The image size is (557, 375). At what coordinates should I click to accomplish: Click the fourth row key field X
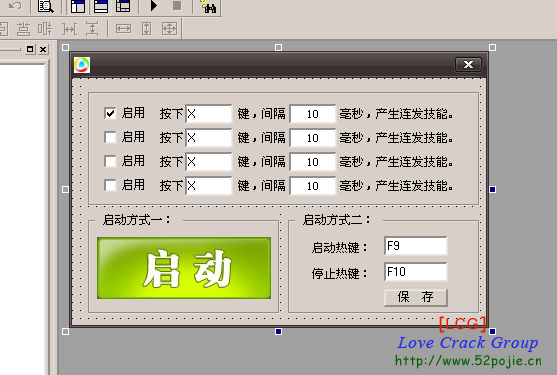209,186
